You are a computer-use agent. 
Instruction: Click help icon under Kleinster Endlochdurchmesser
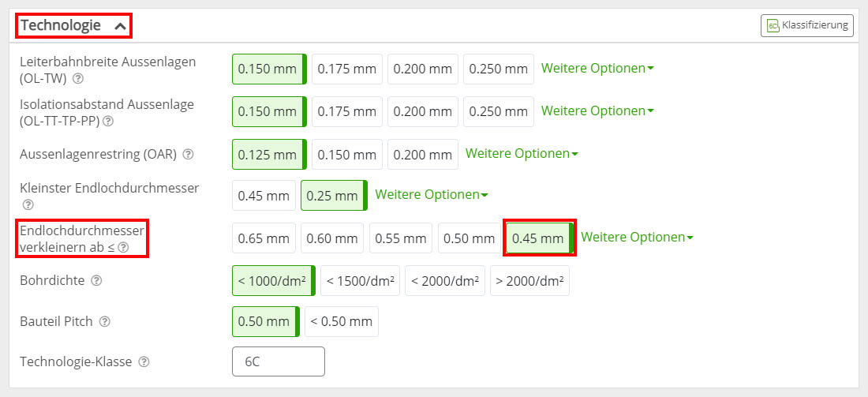pos(28,205)
